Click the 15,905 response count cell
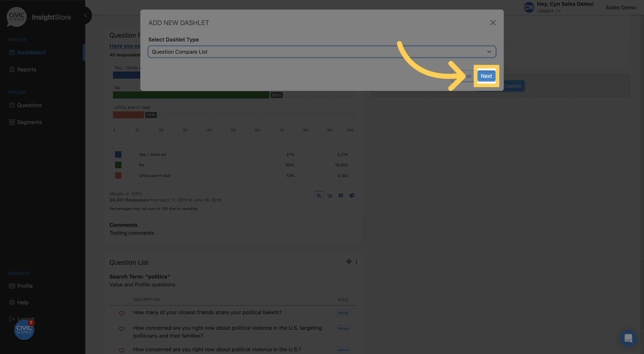The width and height of the screenshot is (644, 354). click(341, 165)
